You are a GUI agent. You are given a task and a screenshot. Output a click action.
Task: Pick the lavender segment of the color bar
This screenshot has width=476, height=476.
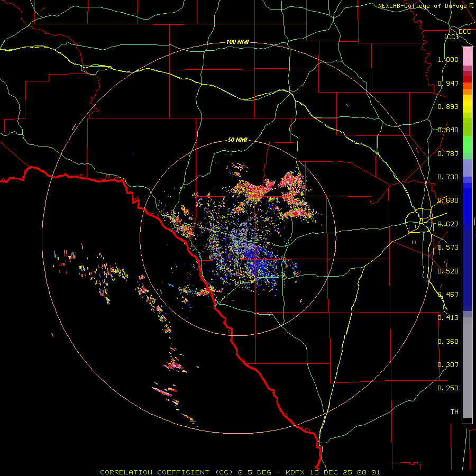pos(467,168)
